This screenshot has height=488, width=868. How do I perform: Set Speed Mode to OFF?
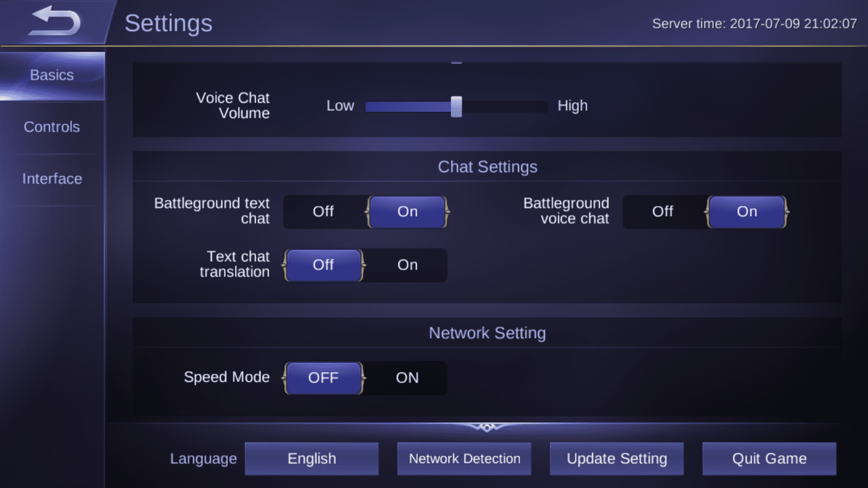pyautogui.click(x=324, y=378)
